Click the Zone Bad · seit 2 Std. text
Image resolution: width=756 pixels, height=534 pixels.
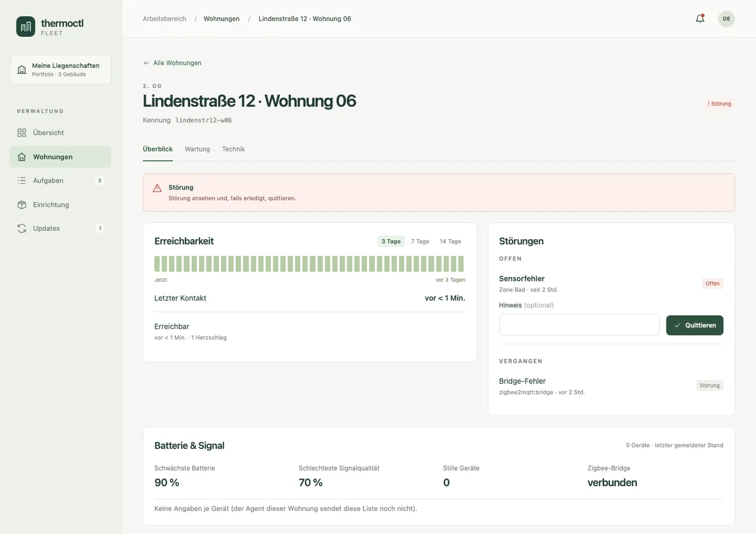pos(528,290)
